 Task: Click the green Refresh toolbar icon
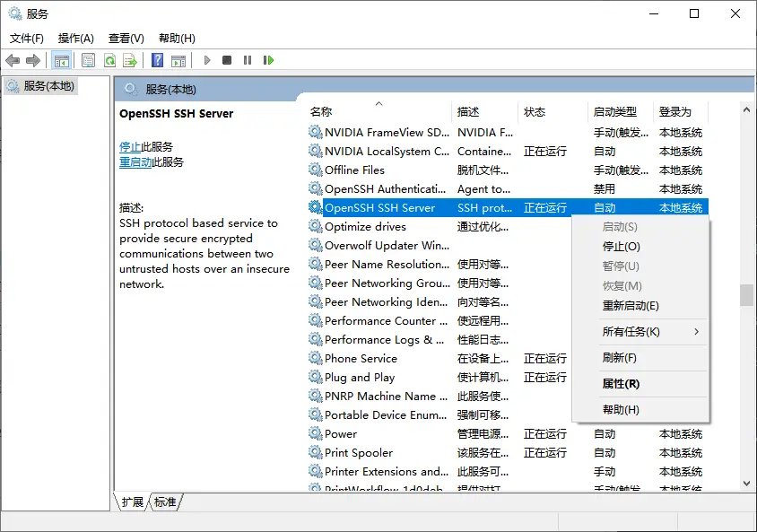point(109,61)
